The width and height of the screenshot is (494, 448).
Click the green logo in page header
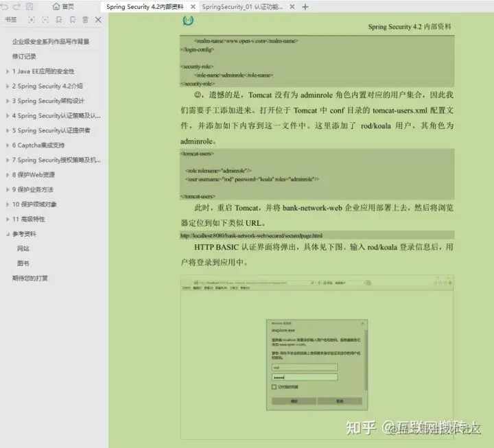tap(188, 21)
